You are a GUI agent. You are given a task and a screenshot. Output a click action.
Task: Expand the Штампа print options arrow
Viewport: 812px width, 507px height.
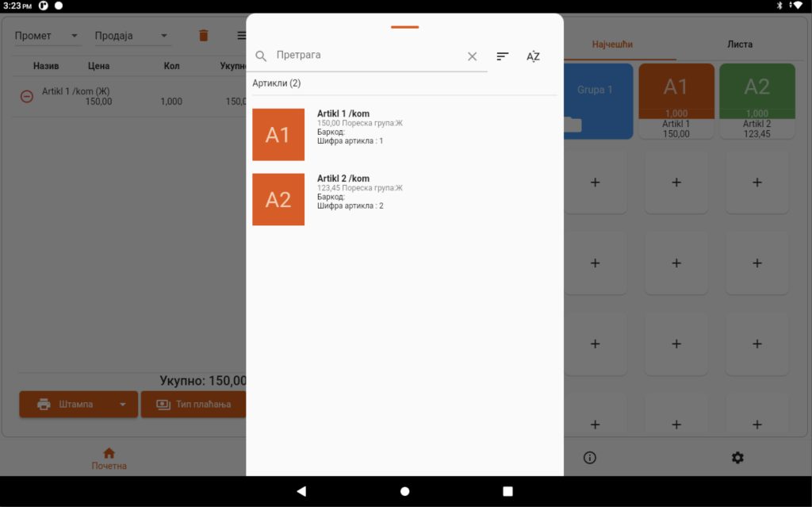(123, 405)
